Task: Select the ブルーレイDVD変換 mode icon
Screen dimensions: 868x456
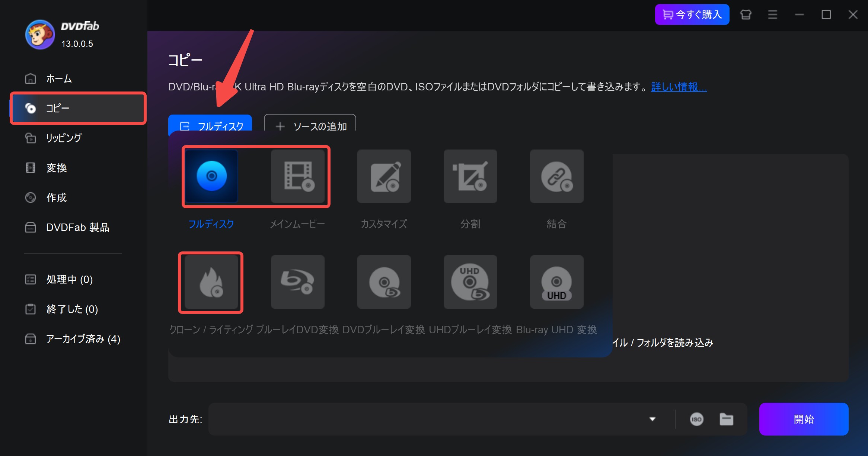Action: click(x=298, y=282)
